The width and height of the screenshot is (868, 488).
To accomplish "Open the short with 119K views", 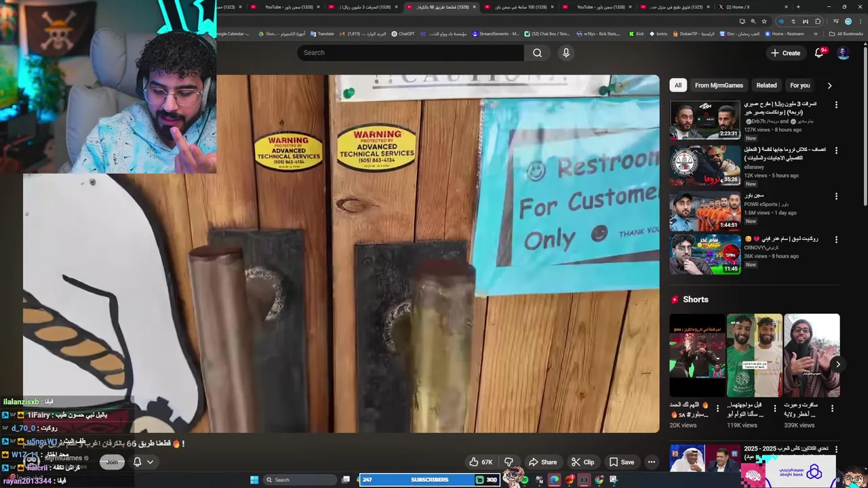I will [x=754, y=355].
